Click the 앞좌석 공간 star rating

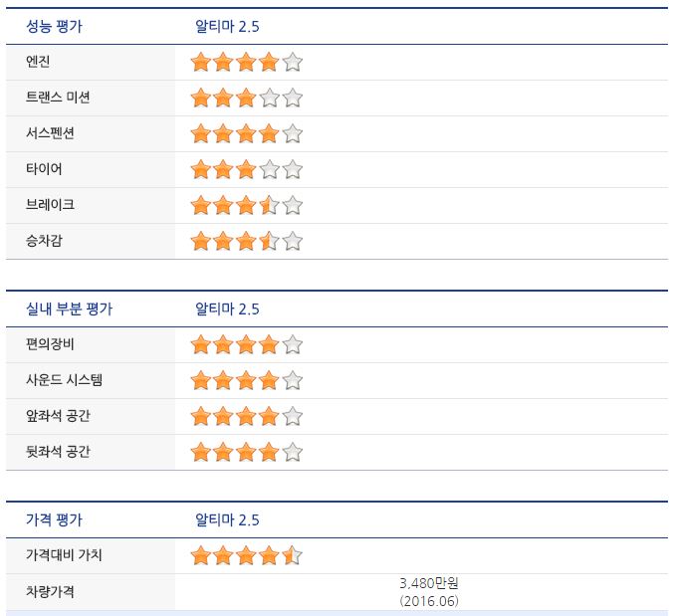coord(246,417)
